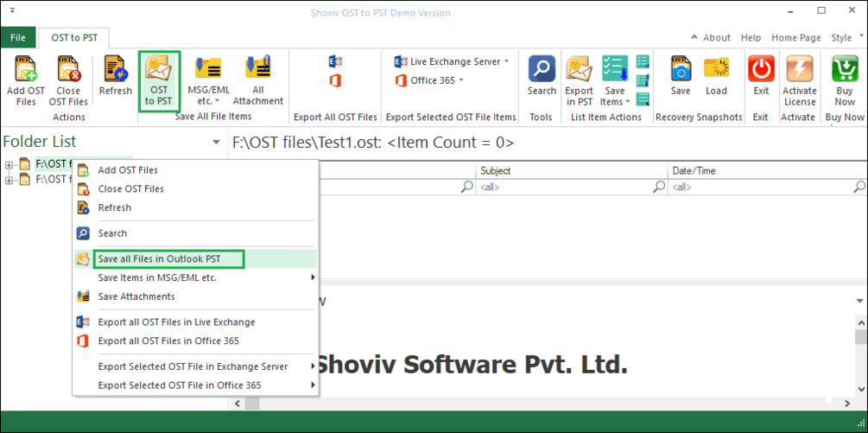Open Live Exchange Server dropdown
The width and height of the screenshot is (868, 433).
(452, 61)
